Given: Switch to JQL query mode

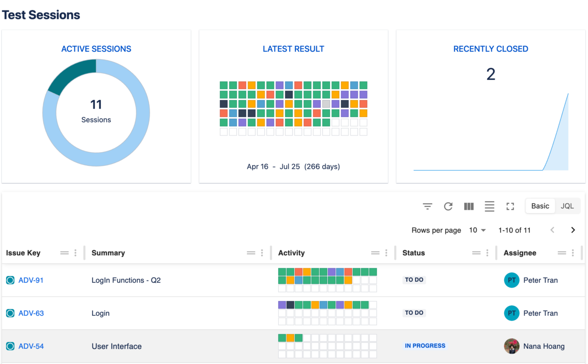Looking at the screenshot, I should 568,206.
